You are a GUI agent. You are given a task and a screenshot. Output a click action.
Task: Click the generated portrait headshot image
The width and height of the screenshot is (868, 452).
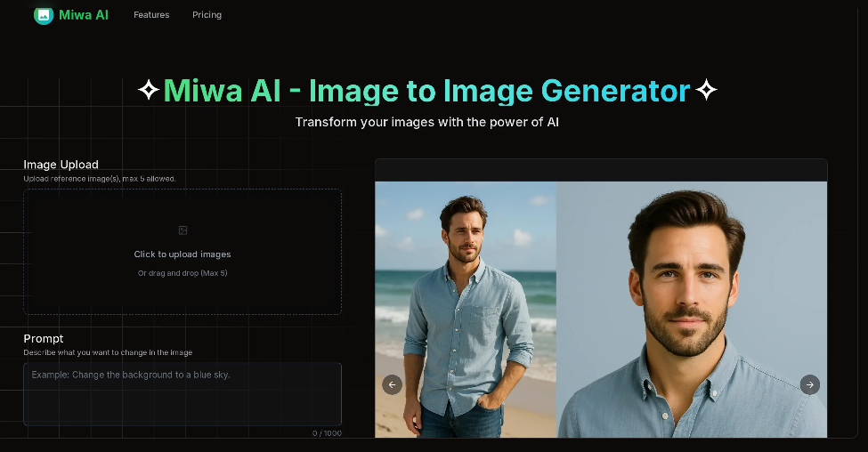click(692, 310)
